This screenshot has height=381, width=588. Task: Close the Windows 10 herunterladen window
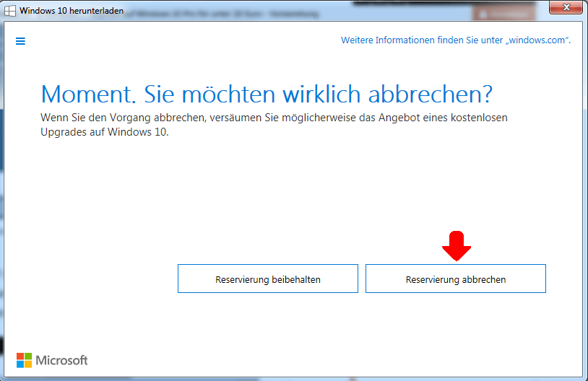pyautogui.click(x=566, y=7)
